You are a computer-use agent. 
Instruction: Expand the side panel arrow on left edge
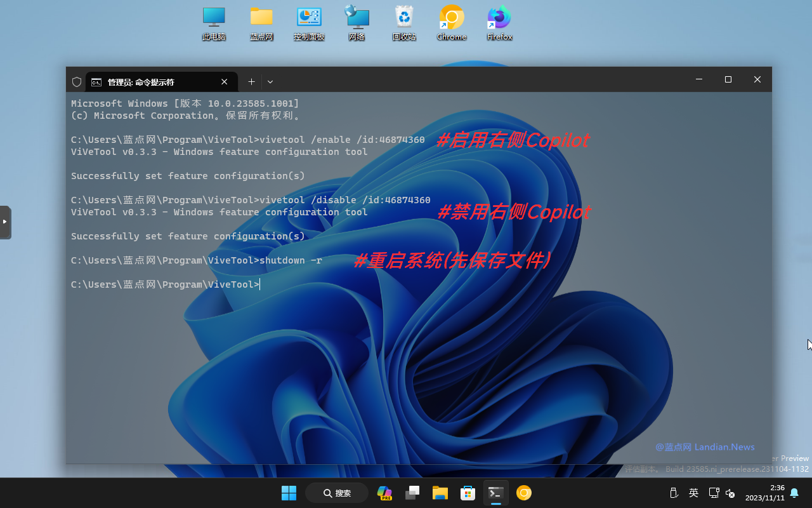pos(5,222)
